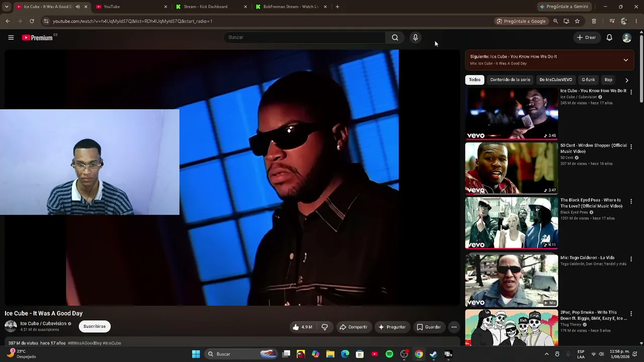Dislike the video with thumbs down
The height and width of the screenshot is (362, 644).
click(325, 327)
